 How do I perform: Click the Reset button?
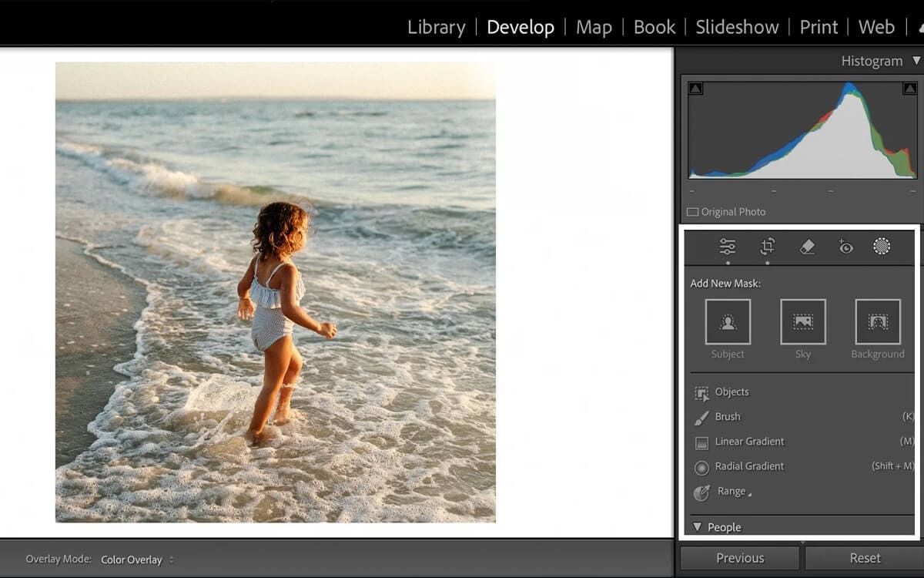(865, 558)
